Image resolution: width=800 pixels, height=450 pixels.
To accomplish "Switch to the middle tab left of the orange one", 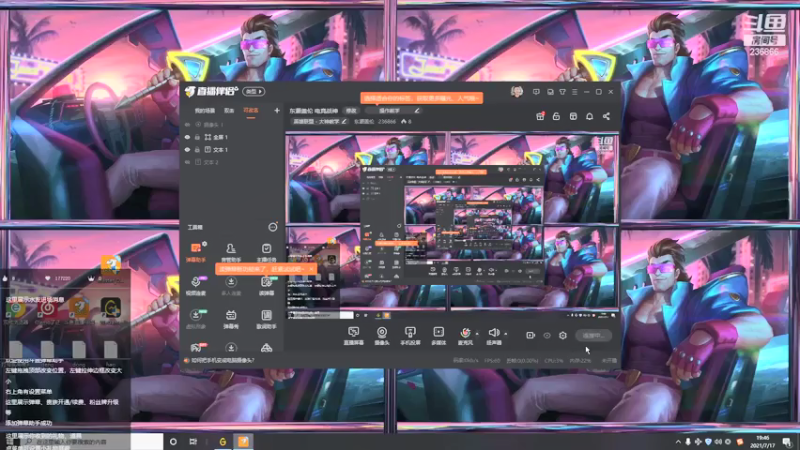I will (229, 111).
